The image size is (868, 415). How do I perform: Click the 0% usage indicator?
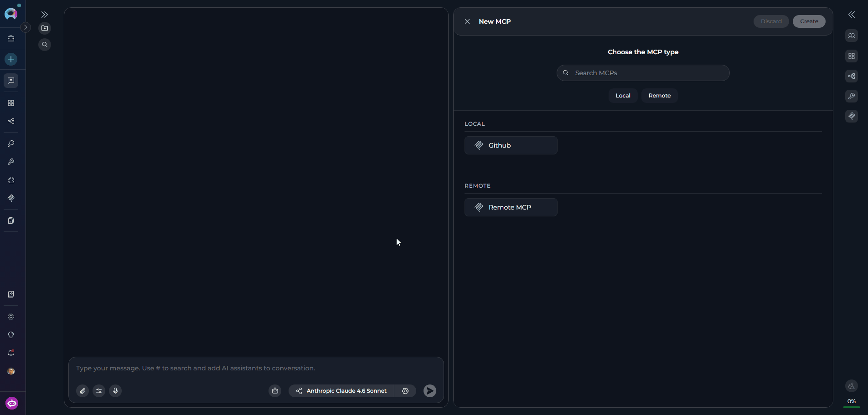(851, 401)
